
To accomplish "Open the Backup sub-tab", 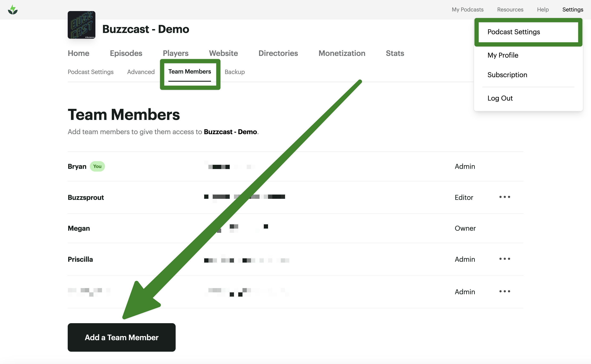I will click(235, 72).
